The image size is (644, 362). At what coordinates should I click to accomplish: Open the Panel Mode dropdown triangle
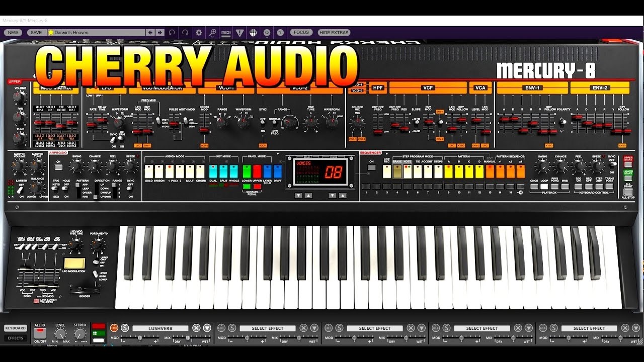click(277, 153)
